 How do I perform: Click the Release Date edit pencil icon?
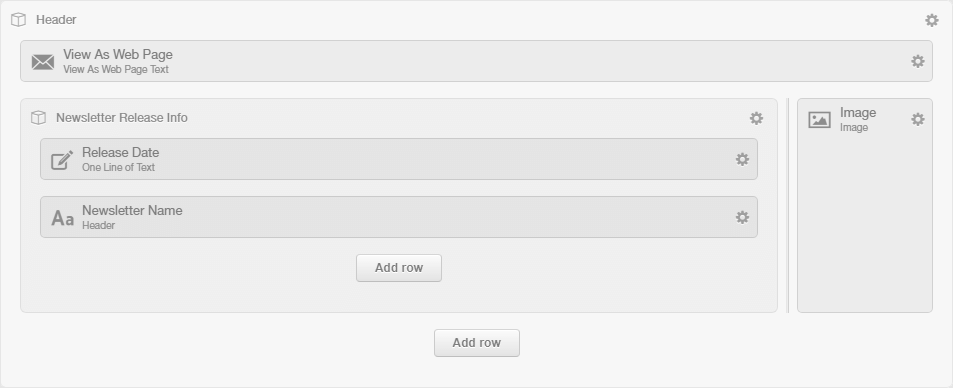coord(62,160)
